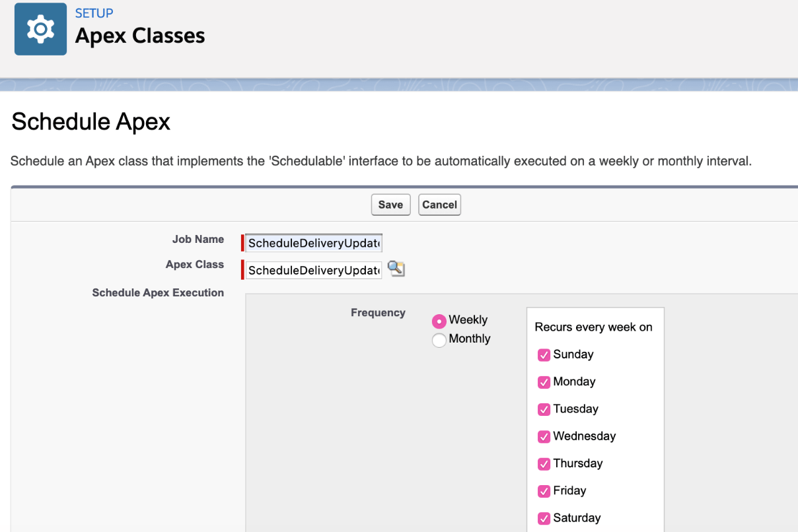Click the Recurs every week on panel header
798x532 pixels.
593,327
